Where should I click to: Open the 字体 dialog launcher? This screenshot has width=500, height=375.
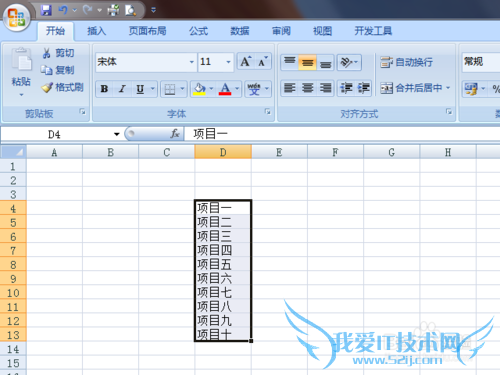(x=268, y=112)
